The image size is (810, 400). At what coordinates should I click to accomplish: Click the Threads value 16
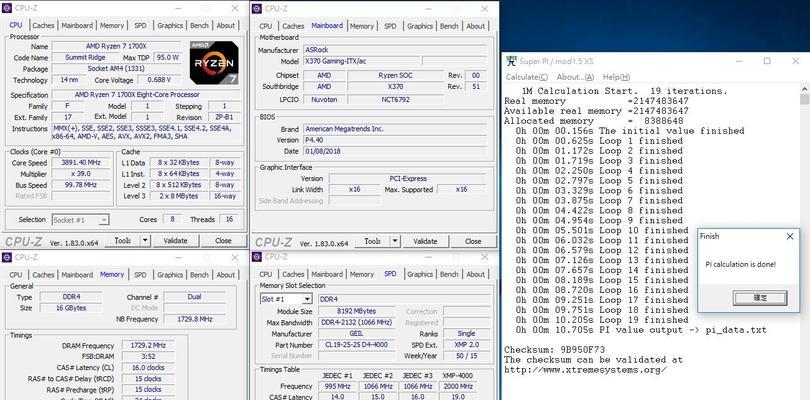(229, 219)
